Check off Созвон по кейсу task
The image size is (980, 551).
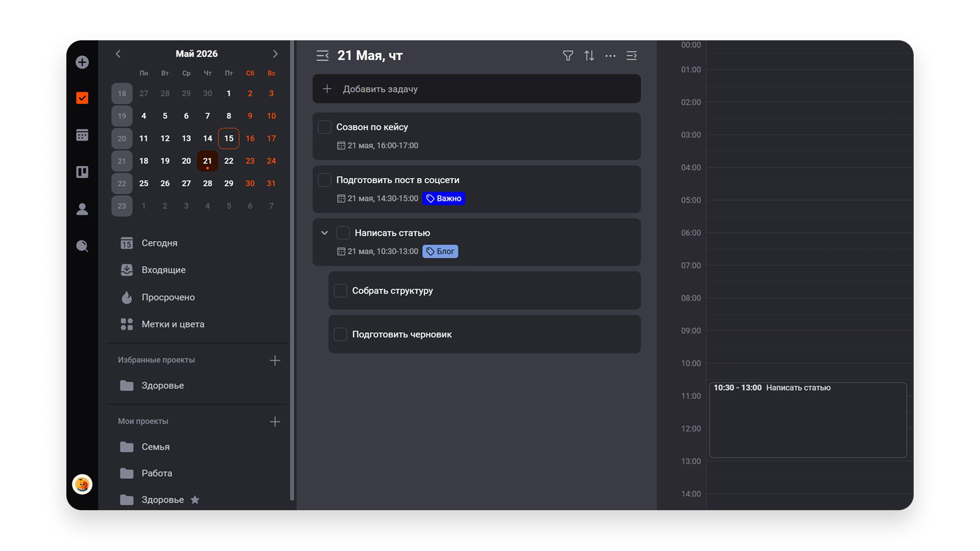324,127
